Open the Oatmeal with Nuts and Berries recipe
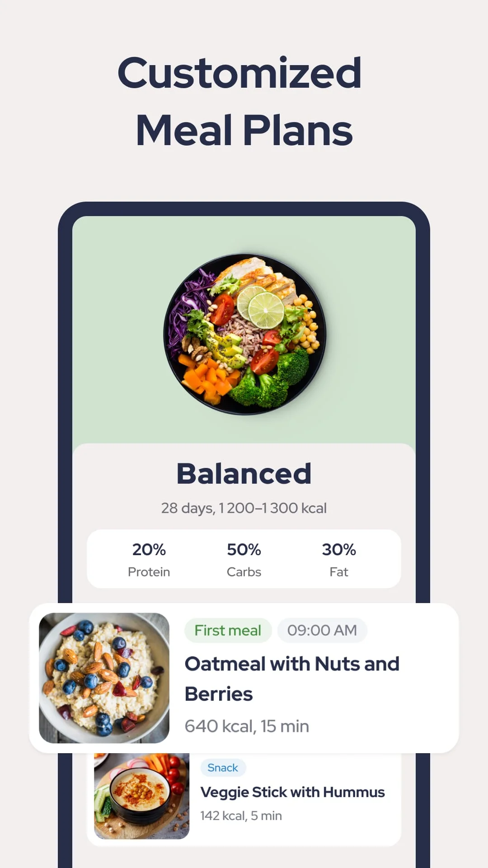 pos(292,678)
